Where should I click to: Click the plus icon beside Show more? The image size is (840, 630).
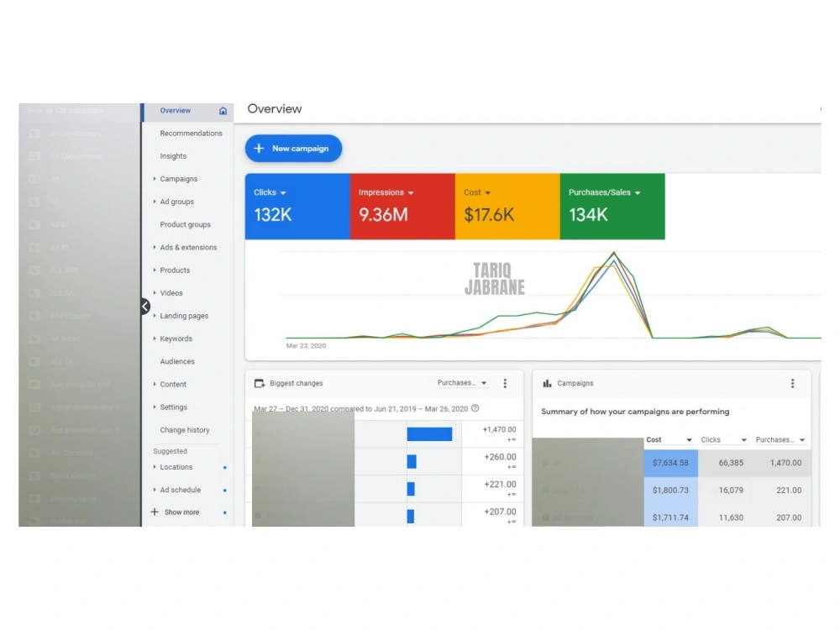tap(155, 512)
